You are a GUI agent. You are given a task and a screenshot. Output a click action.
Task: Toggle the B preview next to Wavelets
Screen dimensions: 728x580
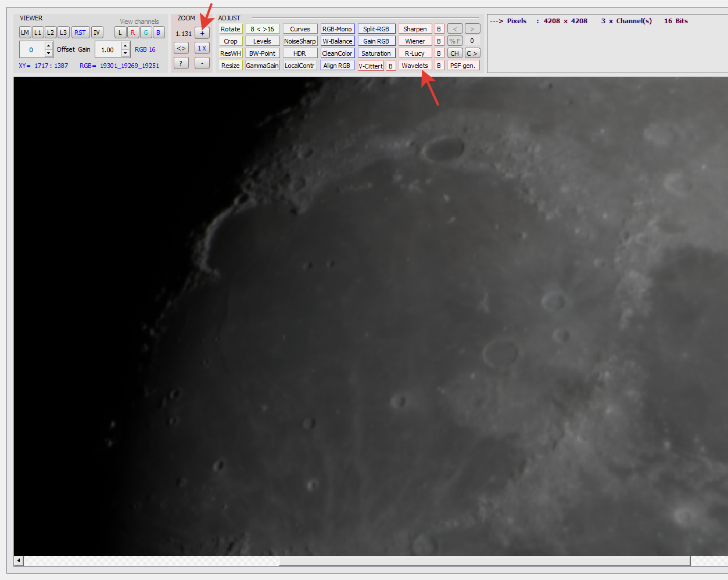tap(439, 65)
